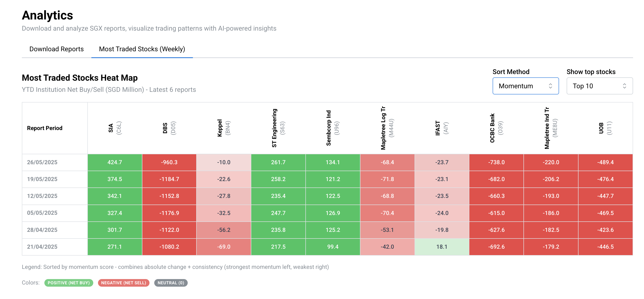644x299 pixels.
Task: Click the Keppel cell showing -10.0
Action: coord(224,162)
